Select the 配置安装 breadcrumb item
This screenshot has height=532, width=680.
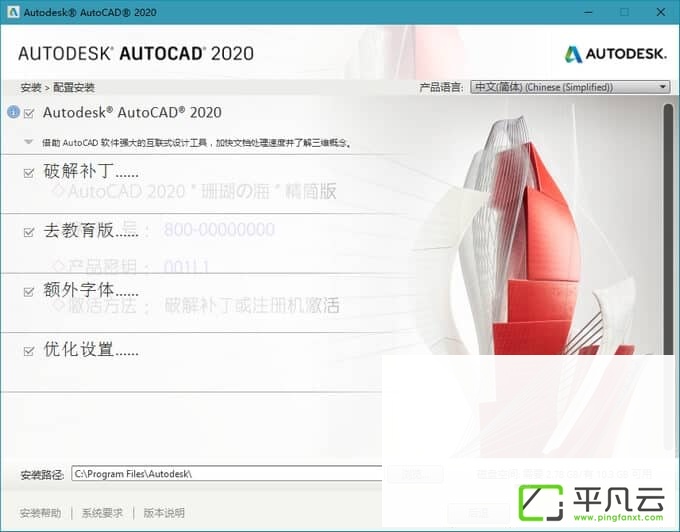click(x=74, y=88)
